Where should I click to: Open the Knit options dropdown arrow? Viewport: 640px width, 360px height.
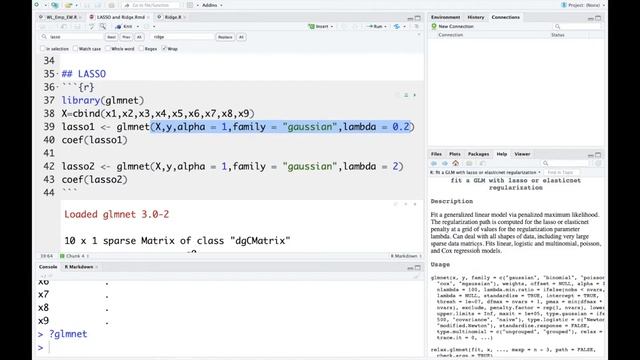[x=138, y=27]
